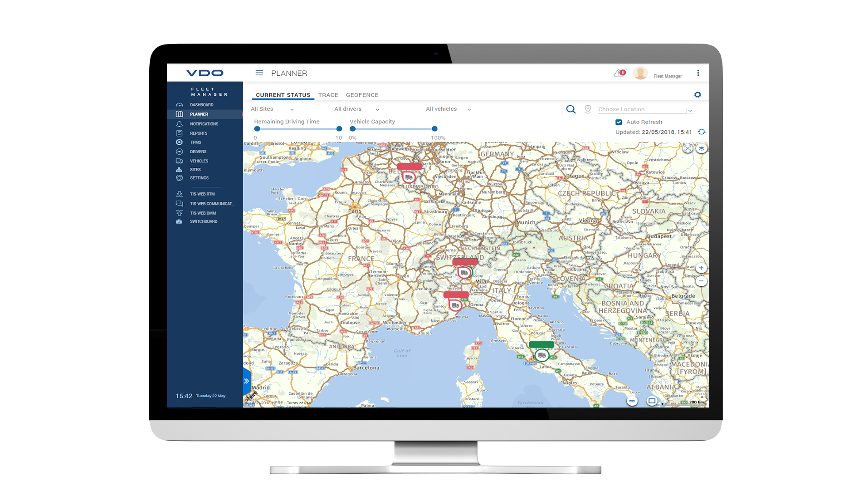Screen dimensions: 868x490
Task: Click the Choose Location input field
Action: click(640, 109)
